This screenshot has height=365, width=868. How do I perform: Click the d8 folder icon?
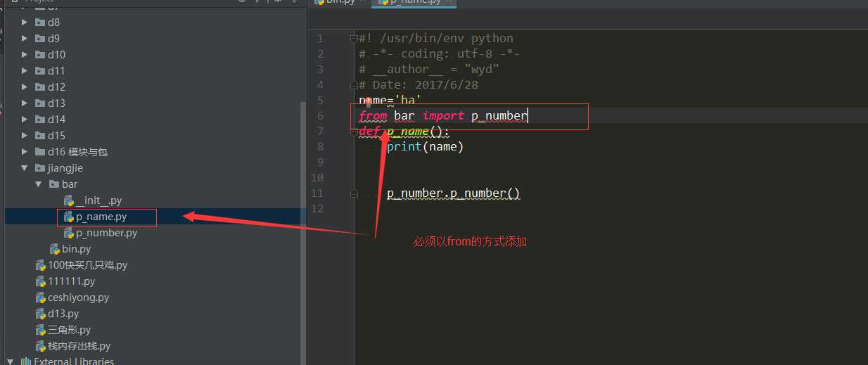point(40,23)
